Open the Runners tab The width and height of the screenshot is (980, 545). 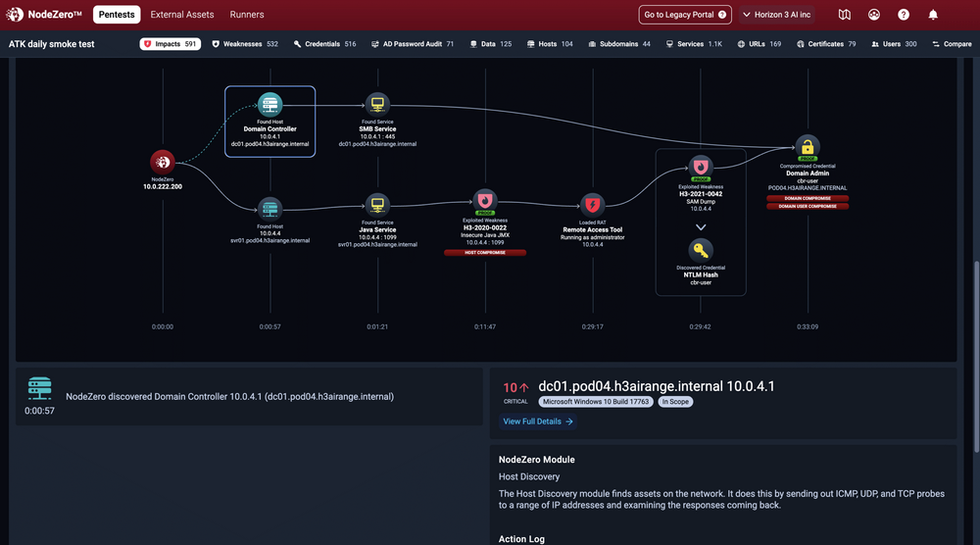pyautogui.click(x=247, y=15)
